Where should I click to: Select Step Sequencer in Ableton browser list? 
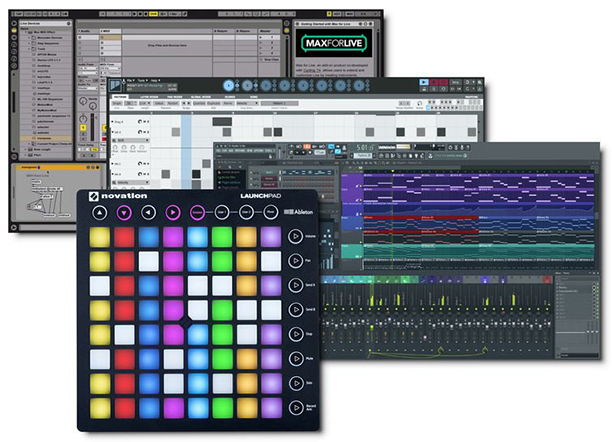(x=48, y=43)
